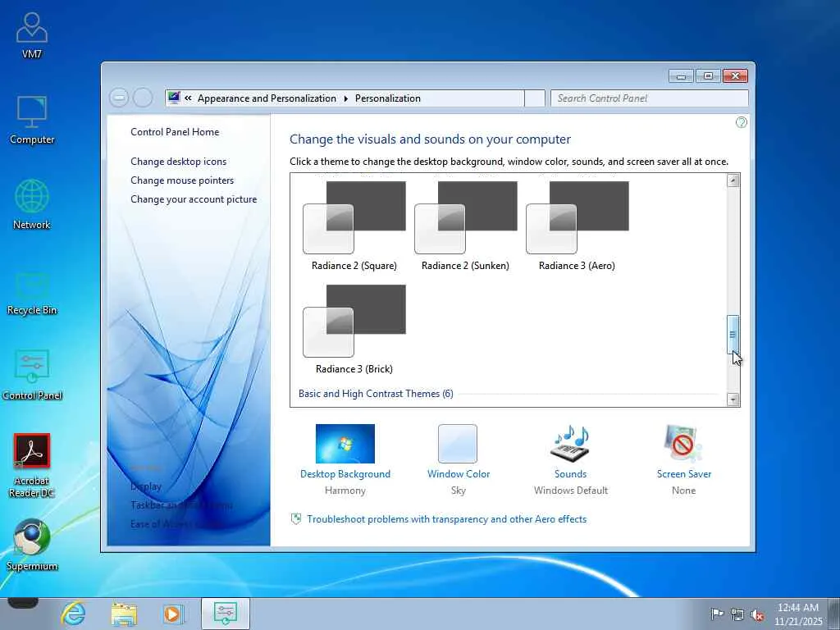Click the taskbar clock showing 12:44 AM
The image size is (840, 630).
click(797, 614)
